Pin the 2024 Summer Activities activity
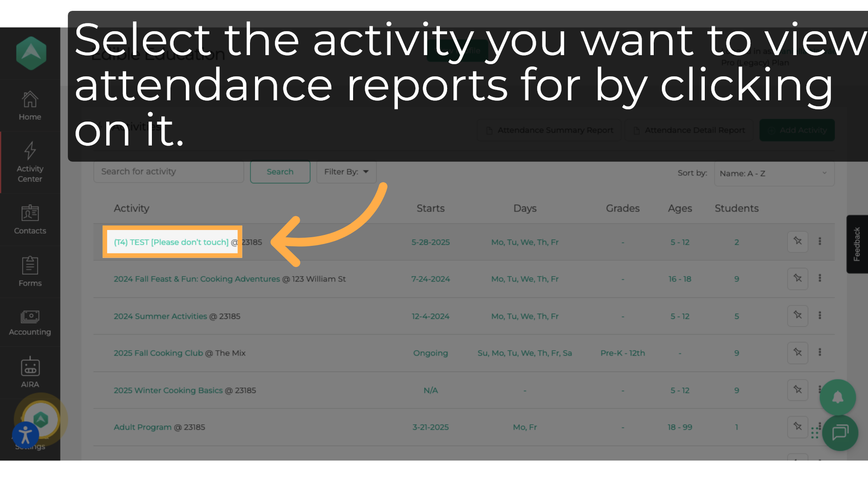 797,316
